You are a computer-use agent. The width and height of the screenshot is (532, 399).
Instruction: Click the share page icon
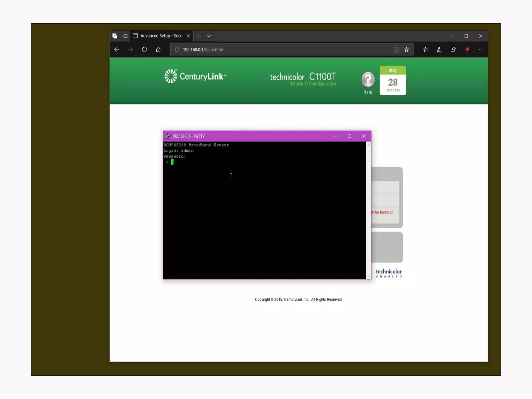pyautogui.click(x=453, y=50)
